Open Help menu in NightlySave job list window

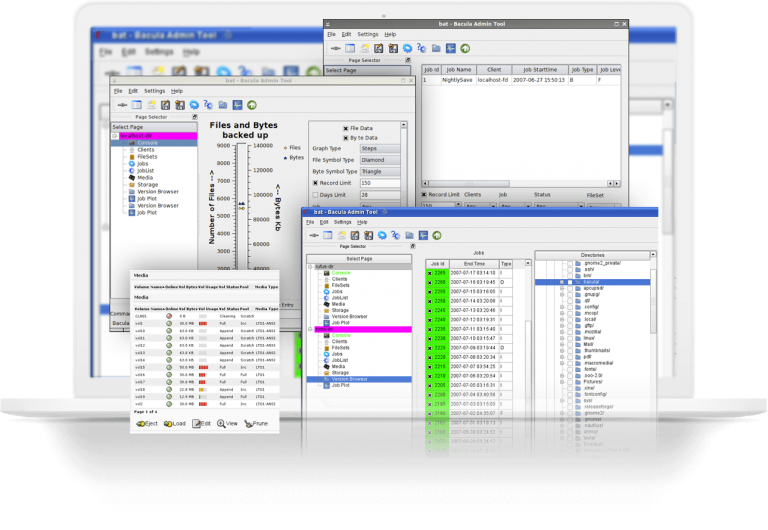pos(390,34)
